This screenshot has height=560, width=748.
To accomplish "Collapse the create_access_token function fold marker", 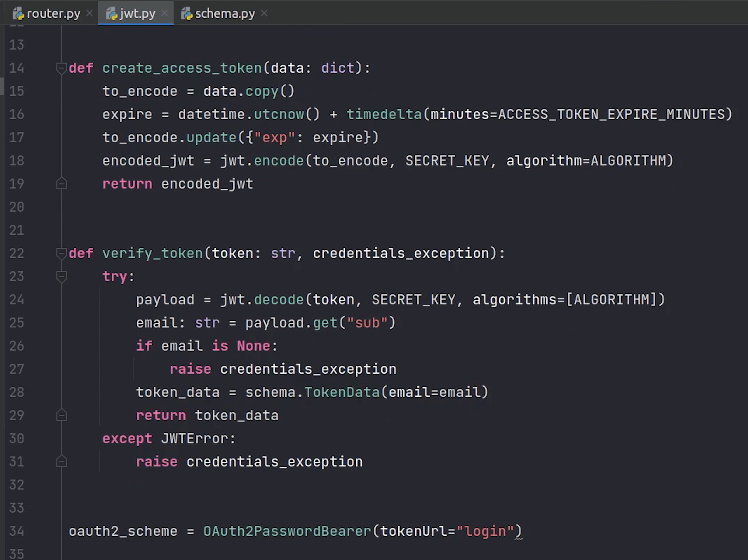I will pos(61,68).
